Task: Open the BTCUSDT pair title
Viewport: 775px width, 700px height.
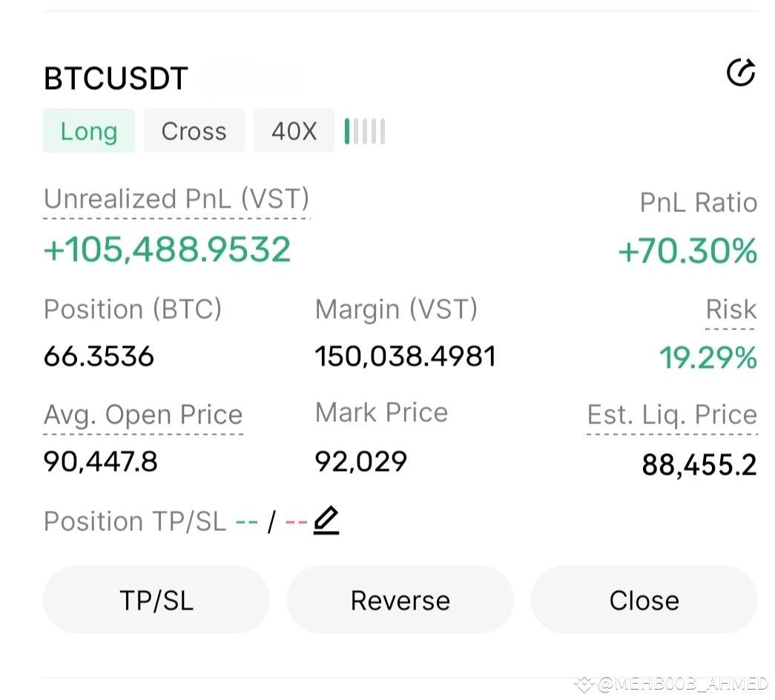Action: 116,78
